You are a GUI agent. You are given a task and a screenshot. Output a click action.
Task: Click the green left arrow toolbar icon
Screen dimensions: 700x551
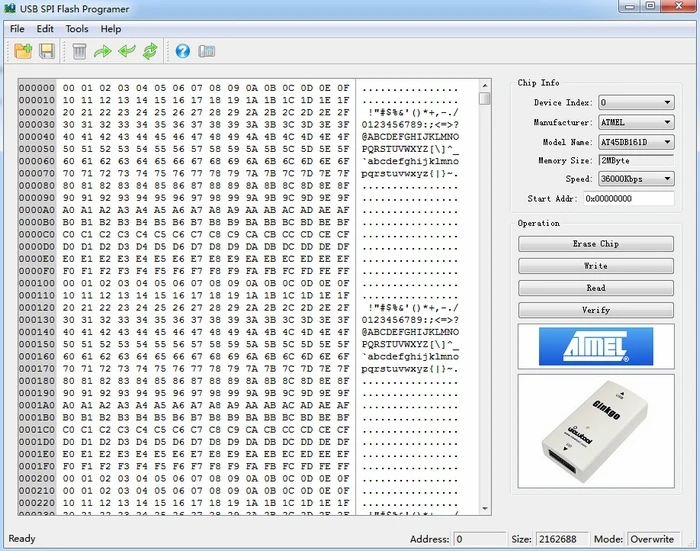point(127,51)
